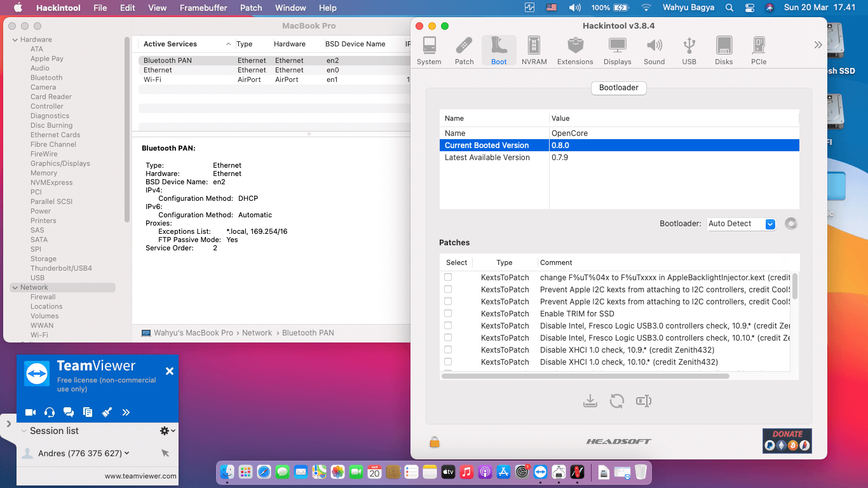Open Safari from the Dock

pyautogui.click(x=264, y=472)
